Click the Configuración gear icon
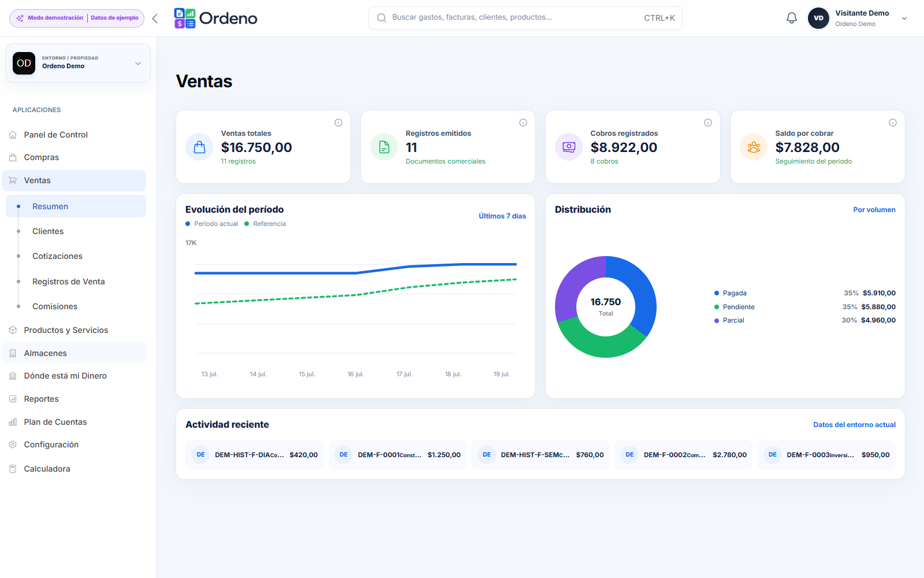 13,444
